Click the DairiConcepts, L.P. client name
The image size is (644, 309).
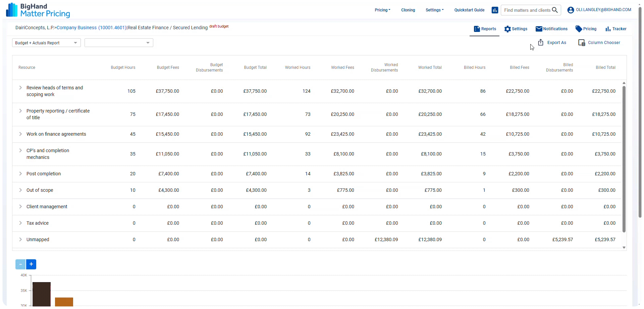[x=35, y=28]
